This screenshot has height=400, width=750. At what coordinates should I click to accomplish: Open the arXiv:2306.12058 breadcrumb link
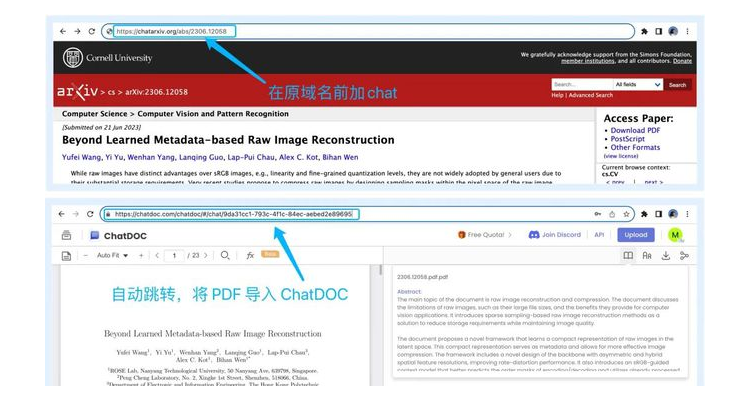[x=156, y=92]
